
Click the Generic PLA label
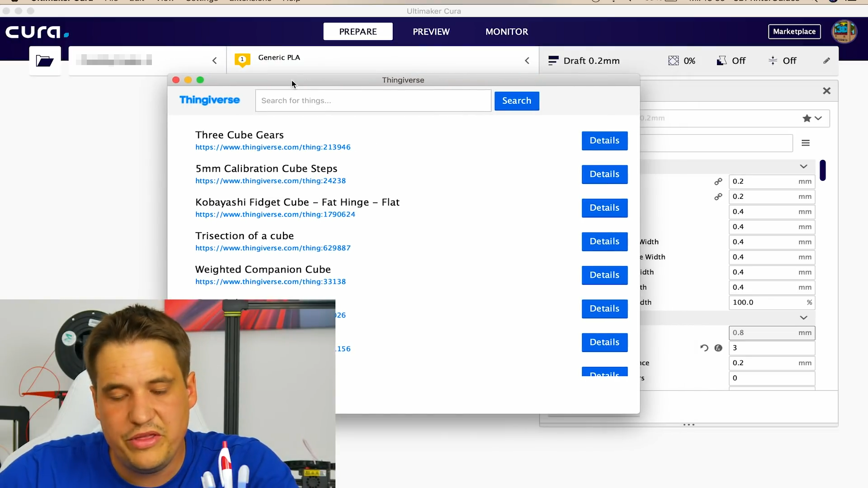coord(279,57)
